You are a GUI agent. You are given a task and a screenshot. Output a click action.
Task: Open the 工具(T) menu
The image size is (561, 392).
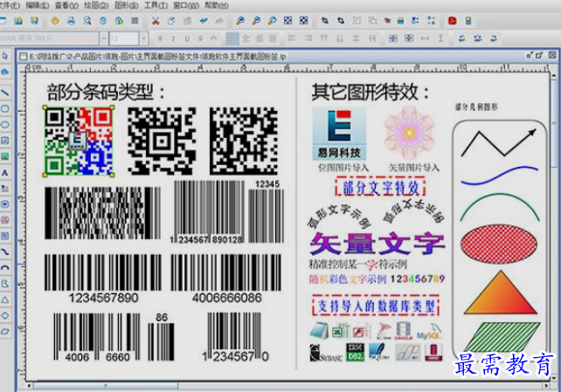point(156,5)
